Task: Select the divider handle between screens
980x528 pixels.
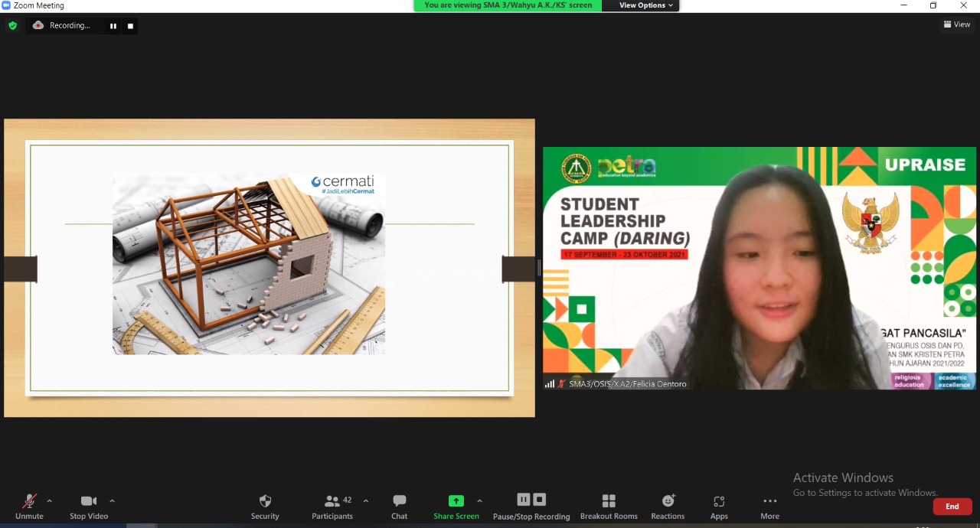Action: (x=539, y=268)
